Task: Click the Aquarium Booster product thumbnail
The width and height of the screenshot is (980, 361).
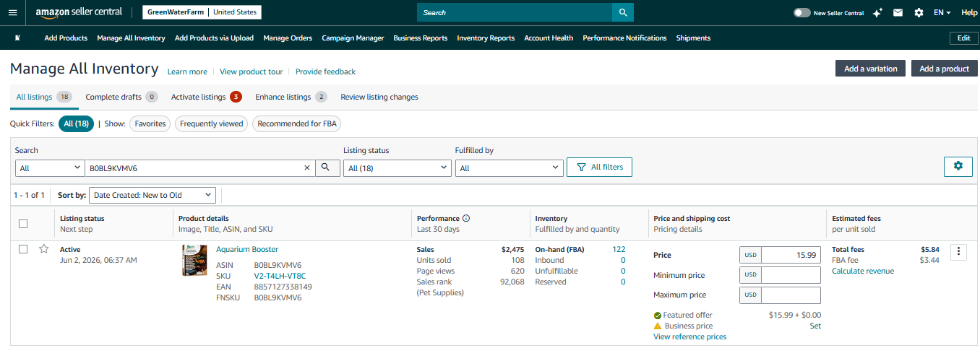Action: click(x=194, y=261)
